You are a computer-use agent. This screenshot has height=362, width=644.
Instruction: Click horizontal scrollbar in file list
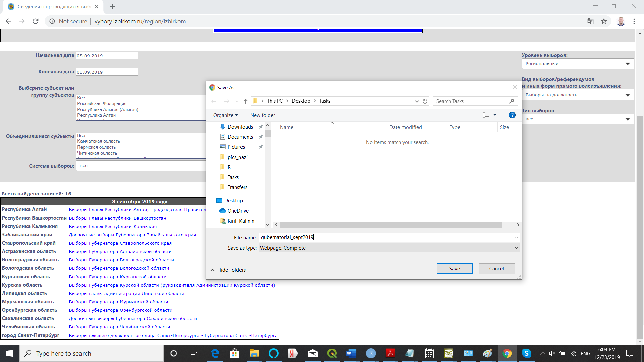click(391, 225)
